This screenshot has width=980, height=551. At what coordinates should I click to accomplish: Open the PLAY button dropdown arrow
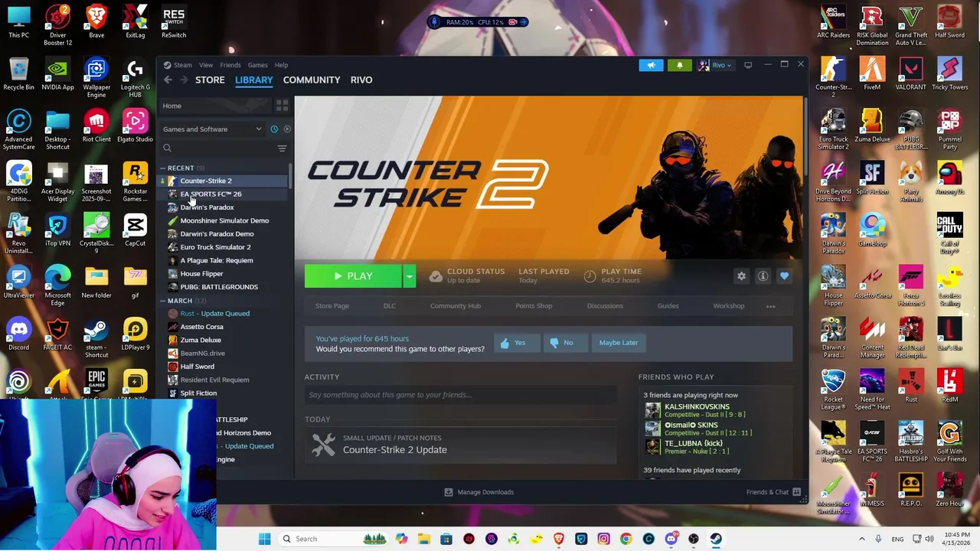pyautogui.click(x=410, y=276)
